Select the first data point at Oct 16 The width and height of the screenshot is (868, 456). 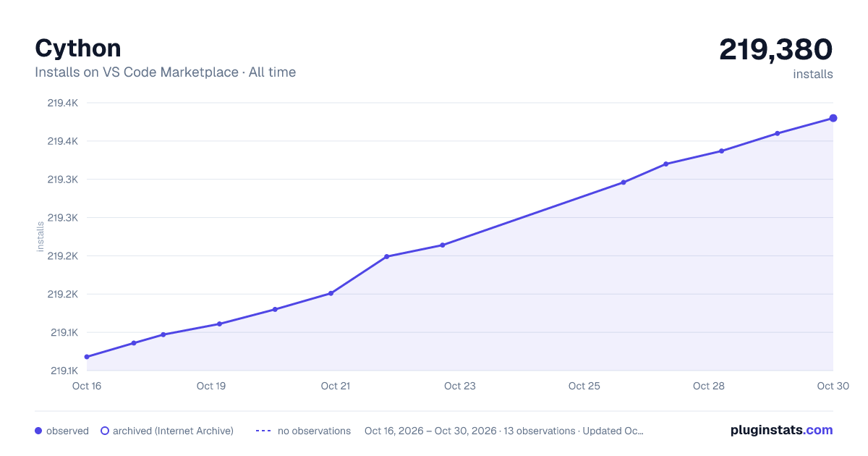[87, 357]
